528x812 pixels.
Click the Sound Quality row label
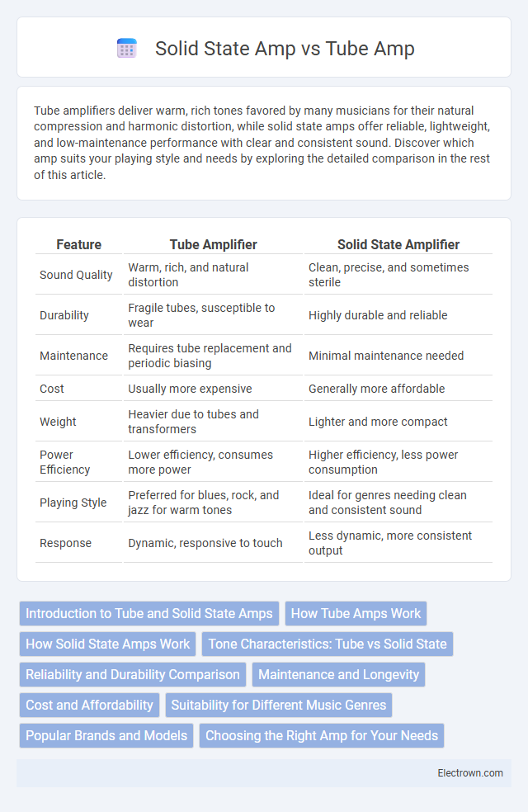76,275
